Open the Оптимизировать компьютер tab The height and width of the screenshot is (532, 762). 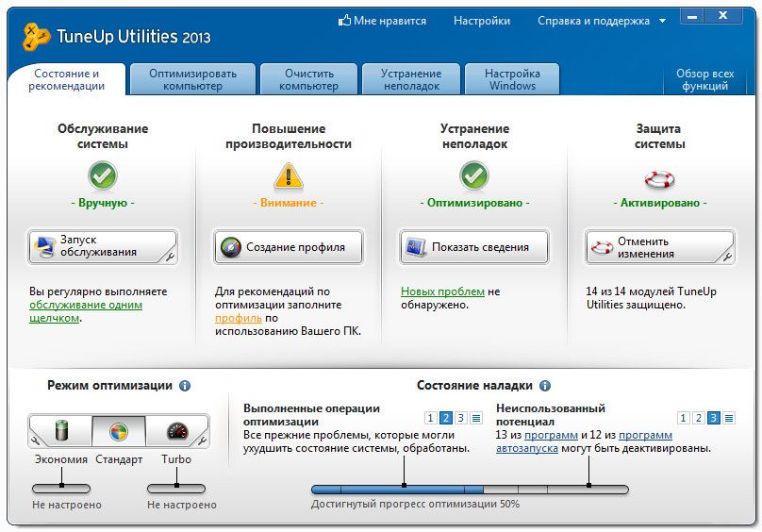pyautogui.click(x=193, y=79)
